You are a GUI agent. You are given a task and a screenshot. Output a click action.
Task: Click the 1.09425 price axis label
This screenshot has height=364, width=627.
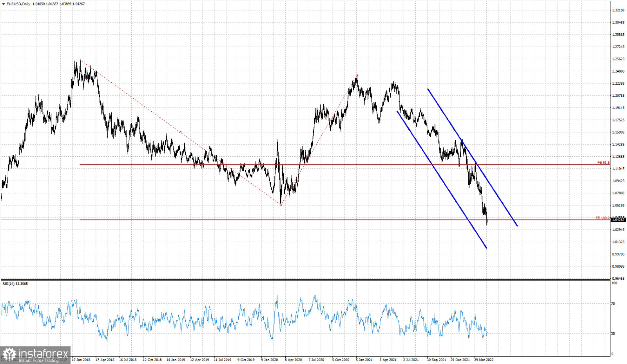click(x=618, y=181)
